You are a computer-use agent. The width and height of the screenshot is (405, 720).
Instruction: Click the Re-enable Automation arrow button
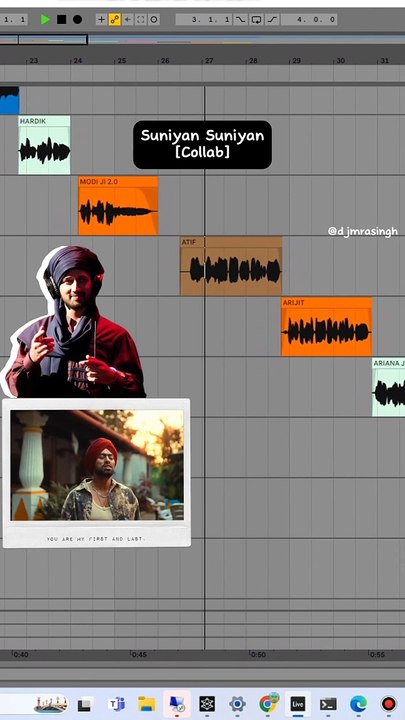click(x=128, y=19)
